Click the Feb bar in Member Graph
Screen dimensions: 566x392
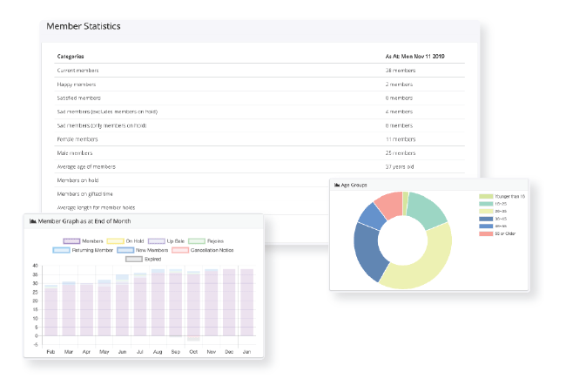click(51, 311)
